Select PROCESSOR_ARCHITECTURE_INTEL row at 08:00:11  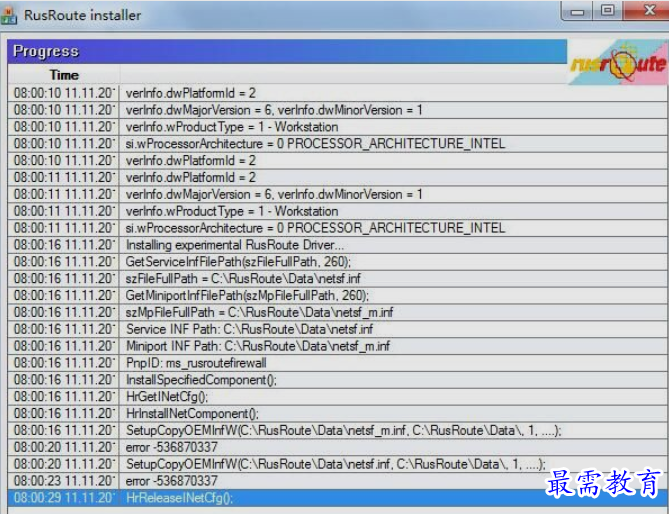337,228
